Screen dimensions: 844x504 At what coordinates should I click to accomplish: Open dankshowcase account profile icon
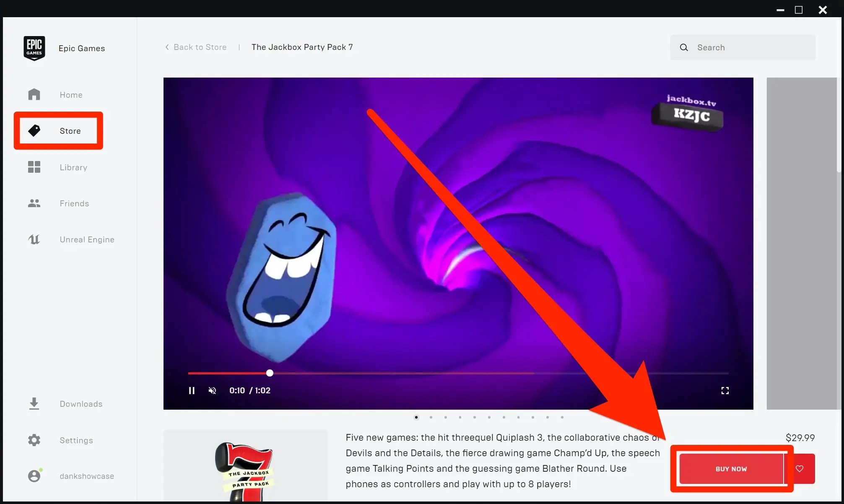click(x=34, y=476)
